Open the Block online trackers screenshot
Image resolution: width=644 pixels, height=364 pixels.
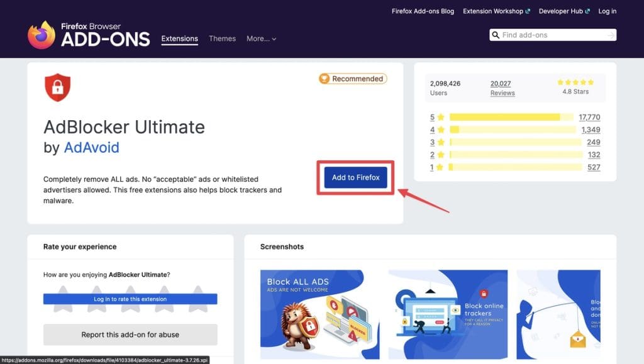click(448, 314)
